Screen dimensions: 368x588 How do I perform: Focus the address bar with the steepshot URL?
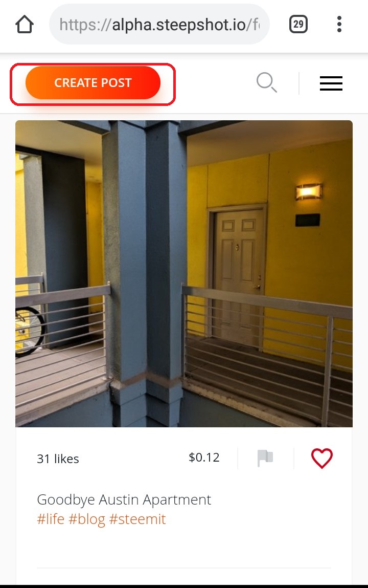pyautogui.click(x=159, y=25)
